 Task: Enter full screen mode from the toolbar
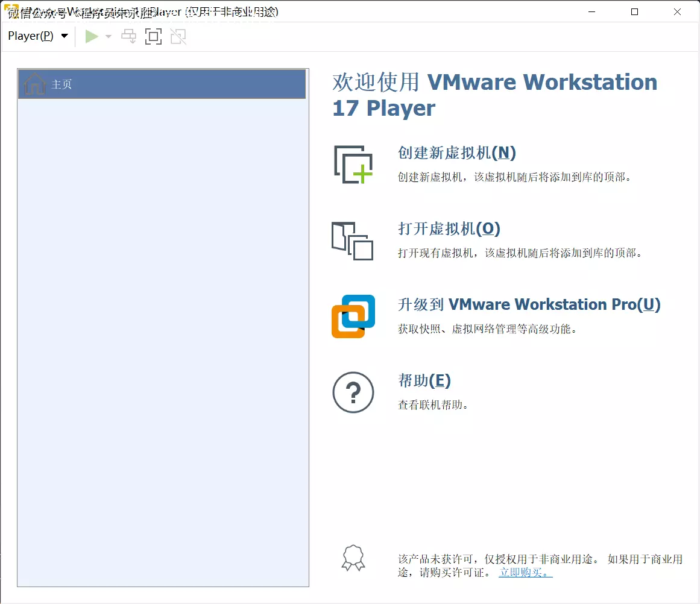pyautogui.click(x=154, y=37)
